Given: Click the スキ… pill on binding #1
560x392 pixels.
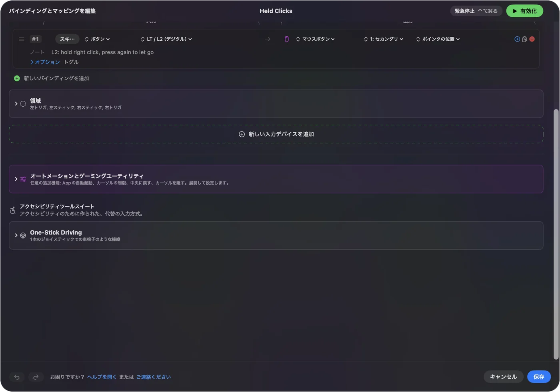Looking at the screenshot, I should click(67, 39).
